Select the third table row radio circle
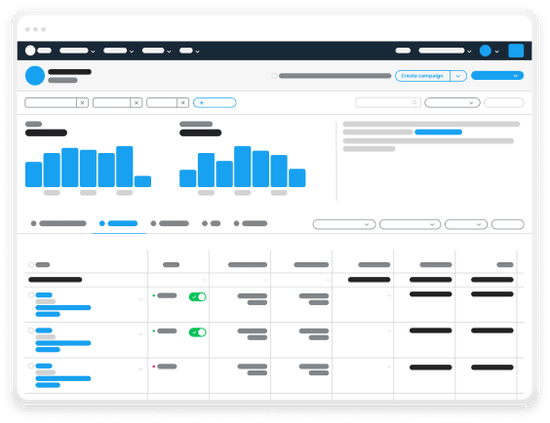Image resolution: width=550 pixels, height=423 pixels. pos(31,366)
